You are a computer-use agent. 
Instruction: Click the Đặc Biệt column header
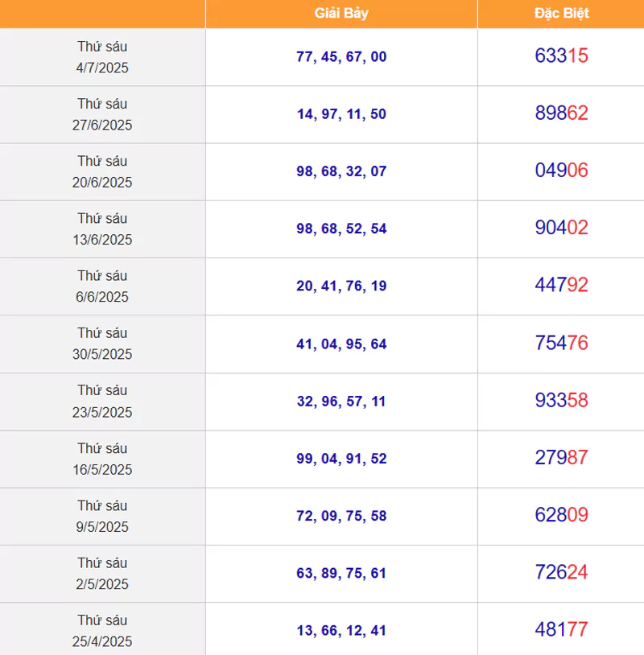pos(561,14)
